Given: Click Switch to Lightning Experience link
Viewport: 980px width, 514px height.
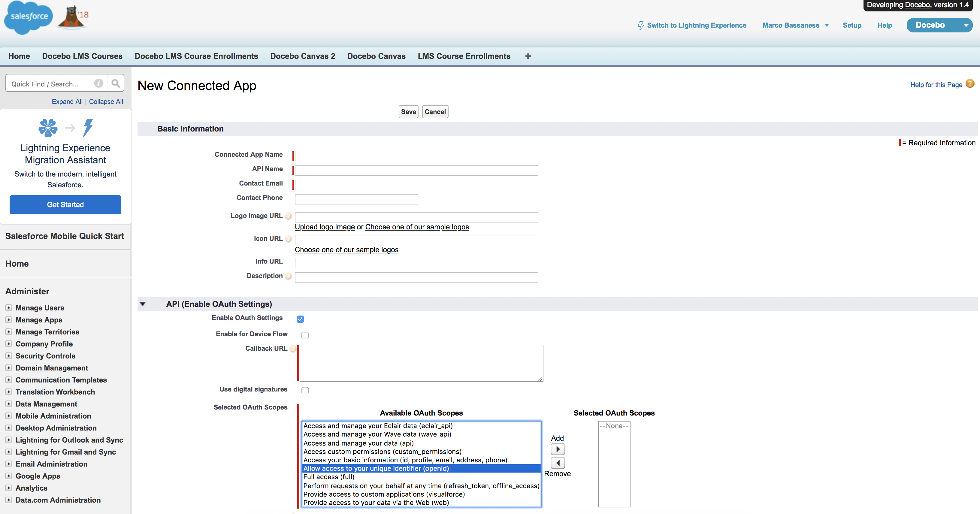Looking at the screenshot, I should [x=696, y=26].
